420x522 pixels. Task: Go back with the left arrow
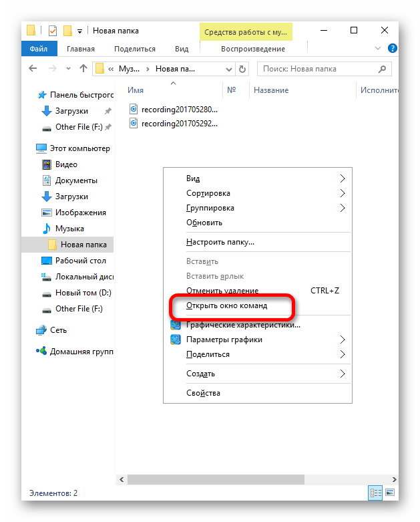click(x=33, y=69)
